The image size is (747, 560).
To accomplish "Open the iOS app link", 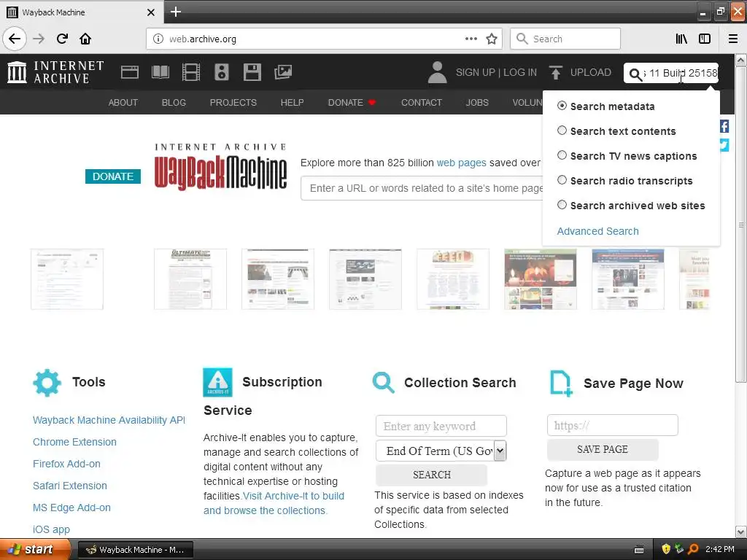I will 52,529.
